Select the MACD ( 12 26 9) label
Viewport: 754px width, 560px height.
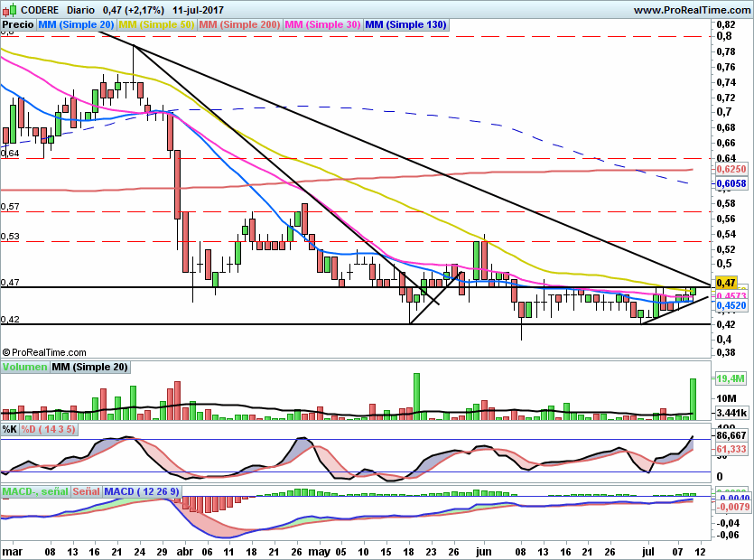click(142, 491)
